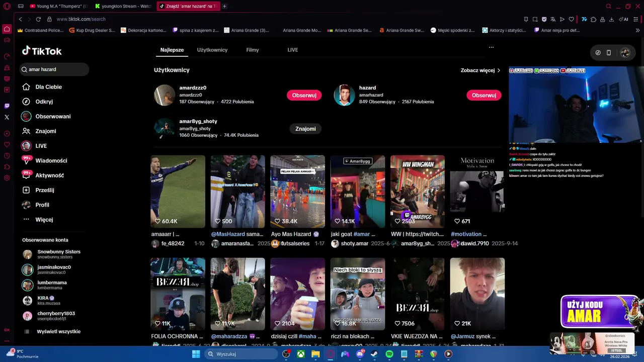Viewport: 644px width, 362px height.
Task: Open lumbermama followed account
Action: click(x=45, y=285)
